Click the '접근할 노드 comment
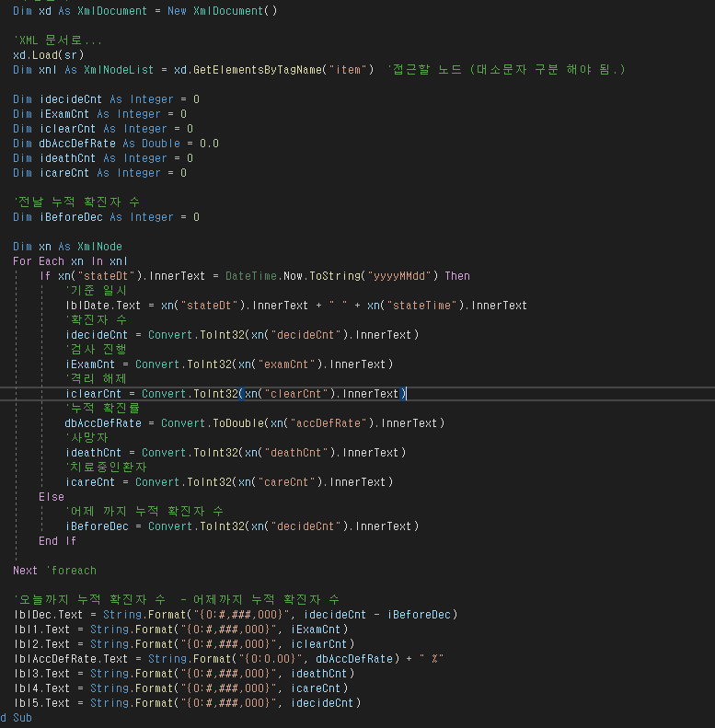The image size is (715, 728). pos(506,70)
